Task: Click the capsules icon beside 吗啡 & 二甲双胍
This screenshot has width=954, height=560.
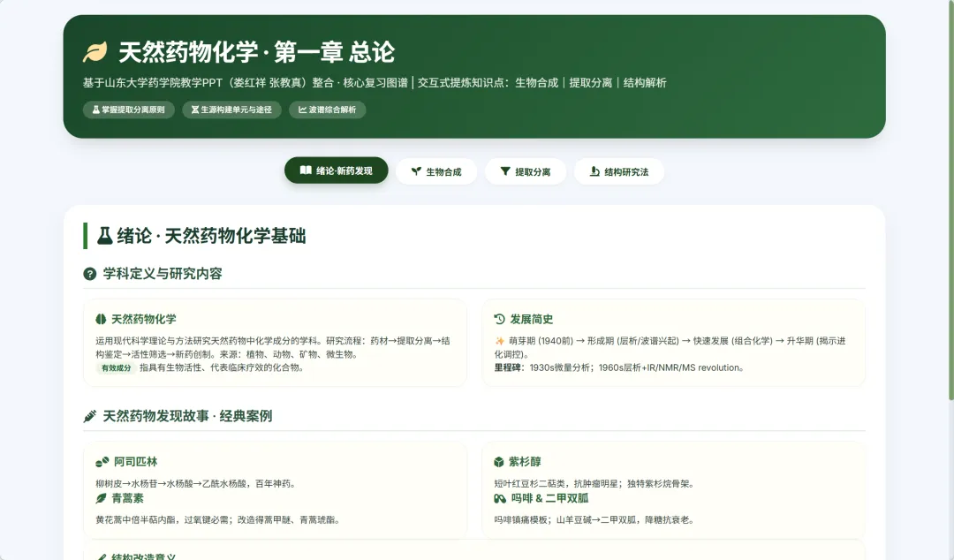Action: tap(500, 498)
